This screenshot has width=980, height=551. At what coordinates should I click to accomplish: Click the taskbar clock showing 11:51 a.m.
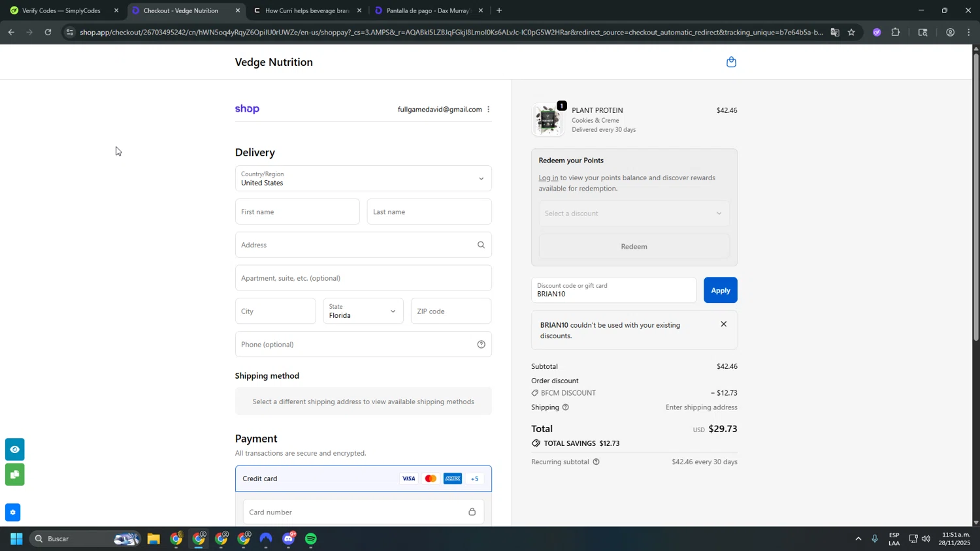coord(955,539)
